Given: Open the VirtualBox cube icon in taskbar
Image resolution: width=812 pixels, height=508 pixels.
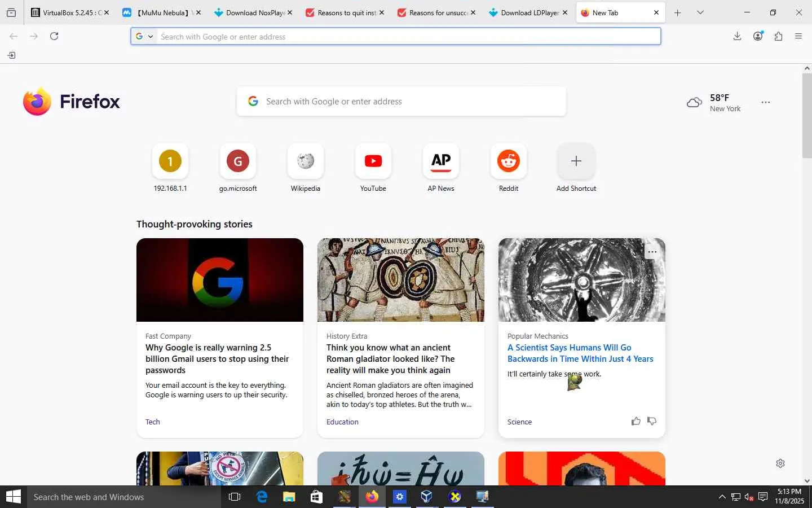Looking at the screenshot, I should [x=427, y=497].
